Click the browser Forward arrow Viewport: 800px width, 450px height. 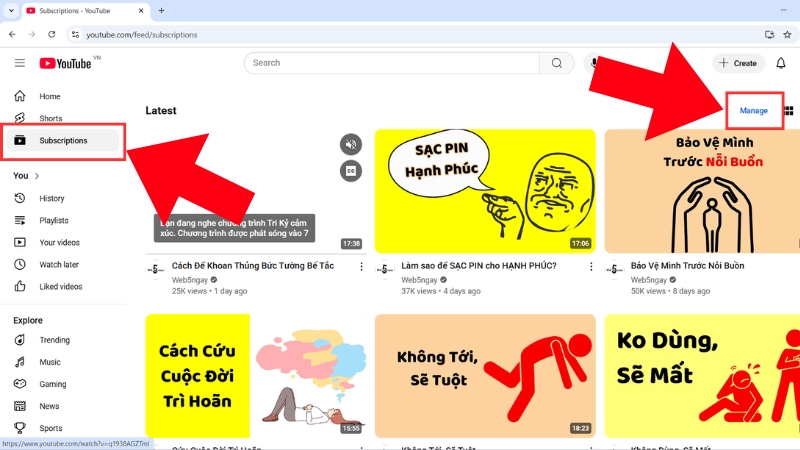(x=32, y=35)
